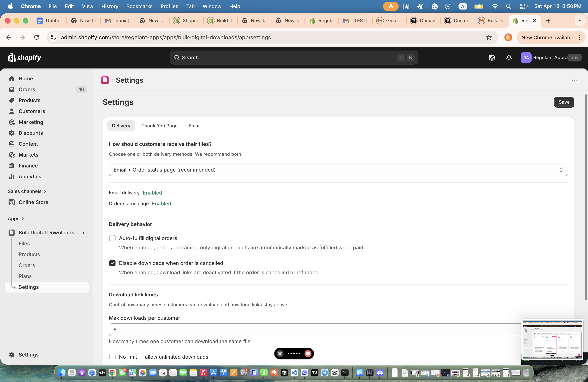Open the Email settings tab

pos(194,125)
